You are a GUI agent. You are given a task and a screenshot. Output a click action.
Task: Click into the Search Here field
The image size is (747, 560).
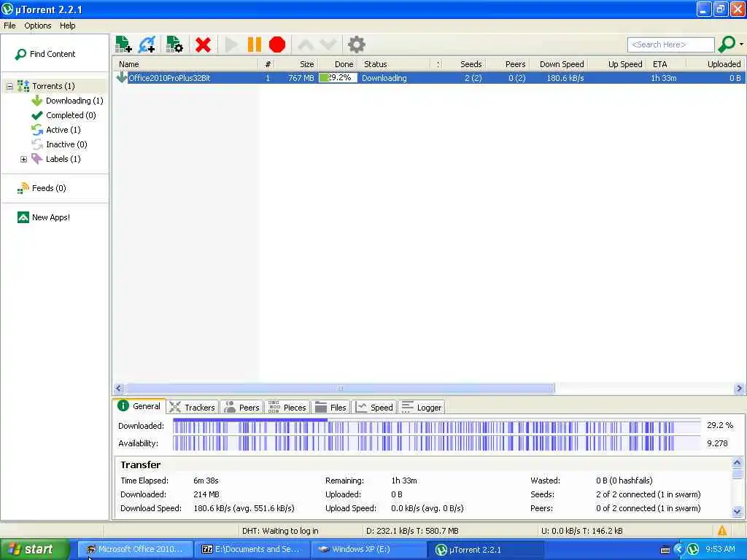(x=671, y=44)
